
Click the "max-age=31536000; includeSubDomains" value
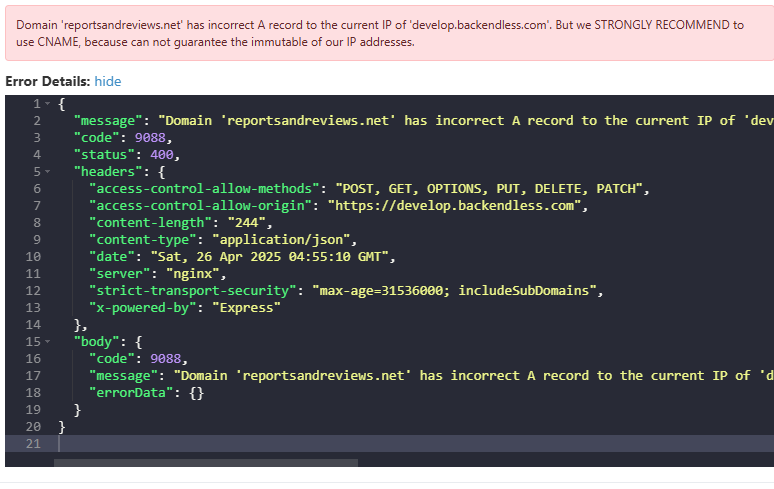454,291
